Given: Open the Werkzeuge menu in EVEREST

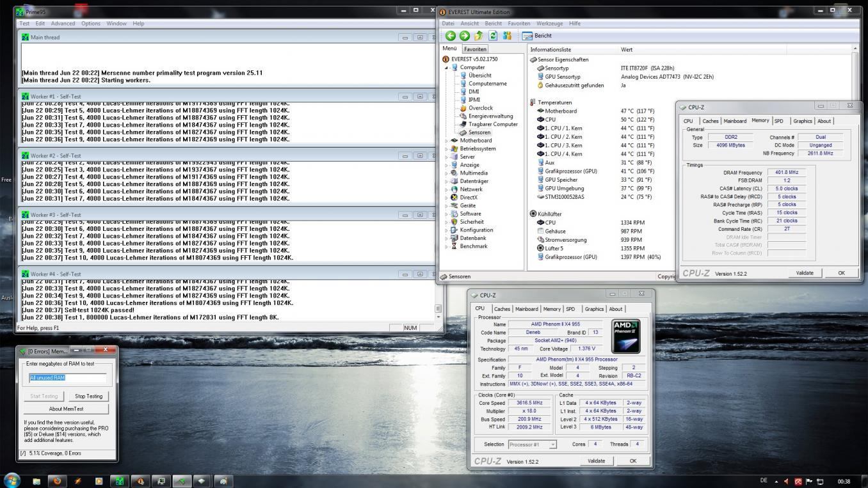Looking at the screenshot, I should 550,24.
